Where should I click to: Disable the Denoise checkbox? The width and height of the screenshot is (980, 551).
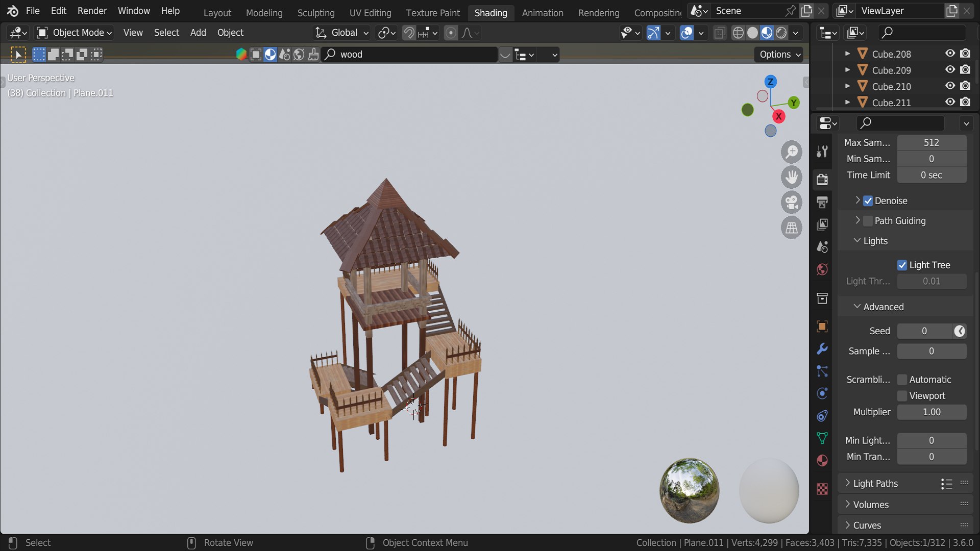(x=868, y=201)
